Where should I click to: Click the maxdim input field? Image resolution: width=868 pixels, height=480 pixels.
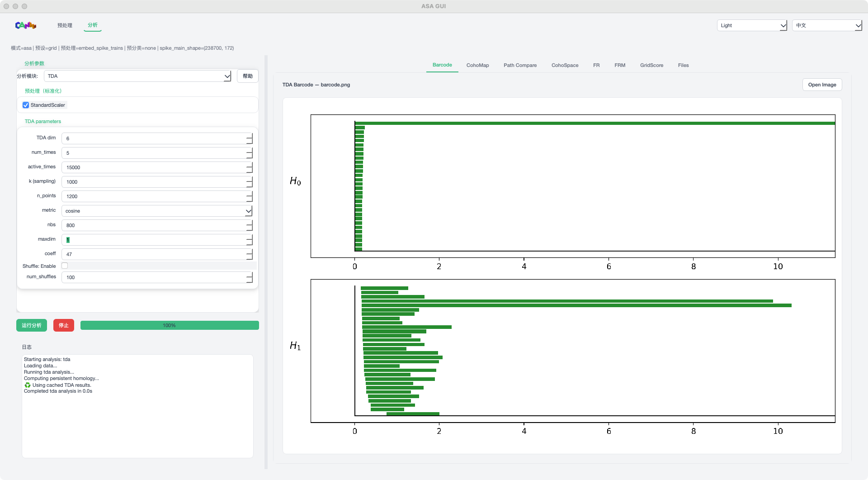[x=154, y=240]
